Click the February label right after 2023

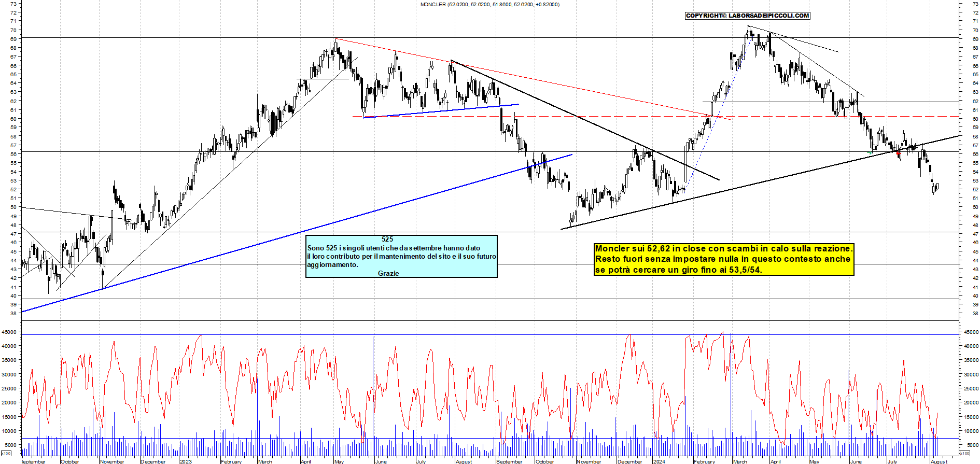231,461
